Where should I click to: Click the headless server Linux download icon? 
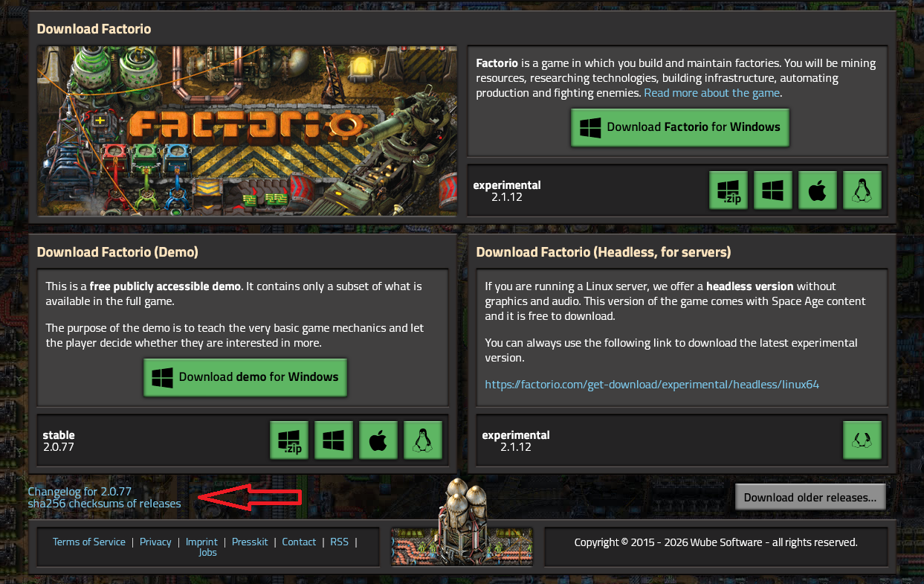[x=862, y=440]
